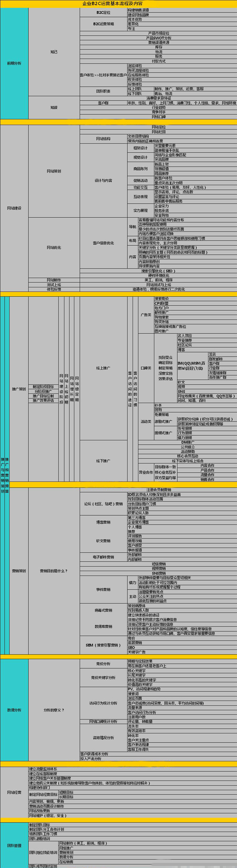This screenshot has width=237, height=868.
Task: Click the 营销目的是什么？ cell
Action: (x=54, y=571)
